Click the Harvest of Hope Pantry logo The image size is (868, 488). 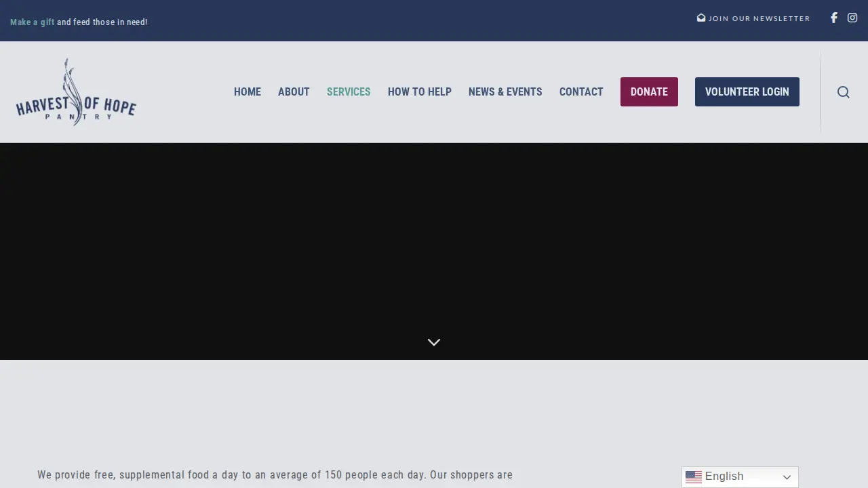pyautogui.click(x=76, y=91)
